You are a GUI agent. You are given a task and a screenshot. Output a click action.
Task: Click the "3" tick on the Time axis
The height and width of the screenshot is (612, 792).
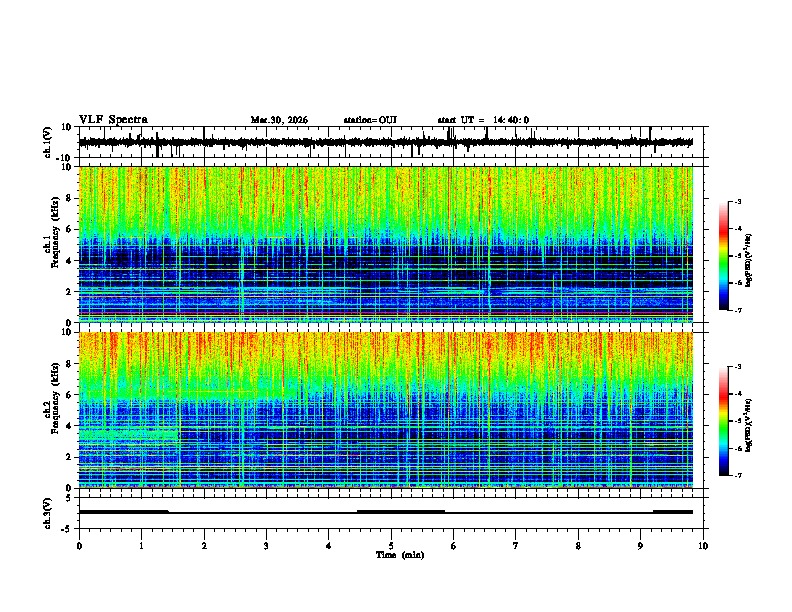266,546
